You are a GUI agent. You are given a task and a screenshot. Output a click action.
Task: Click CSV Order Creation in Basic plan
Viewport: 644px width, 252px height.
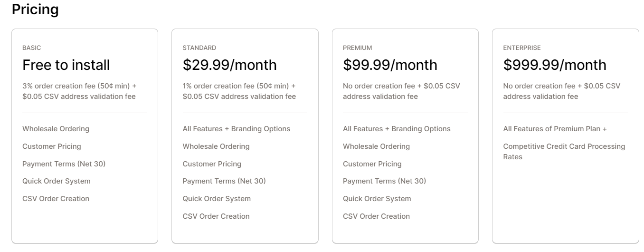(56, 199)
